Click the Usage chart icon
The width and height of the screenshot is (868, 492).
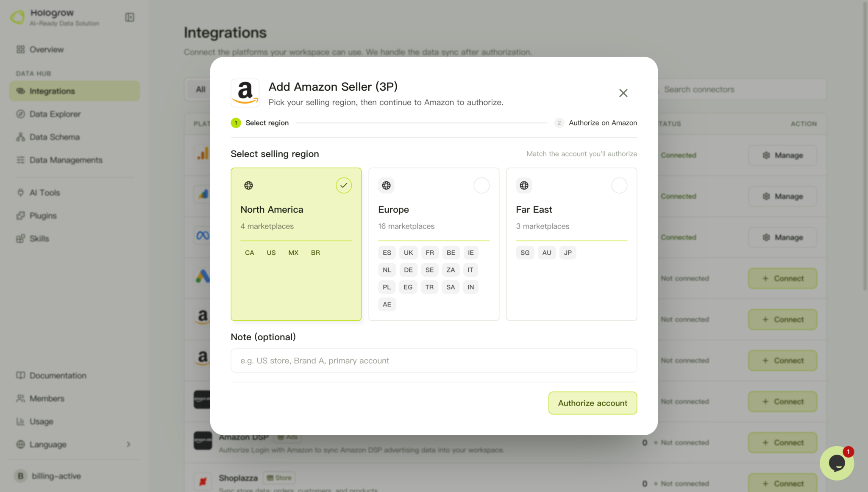pyautogui.click(x=20, y=421)
